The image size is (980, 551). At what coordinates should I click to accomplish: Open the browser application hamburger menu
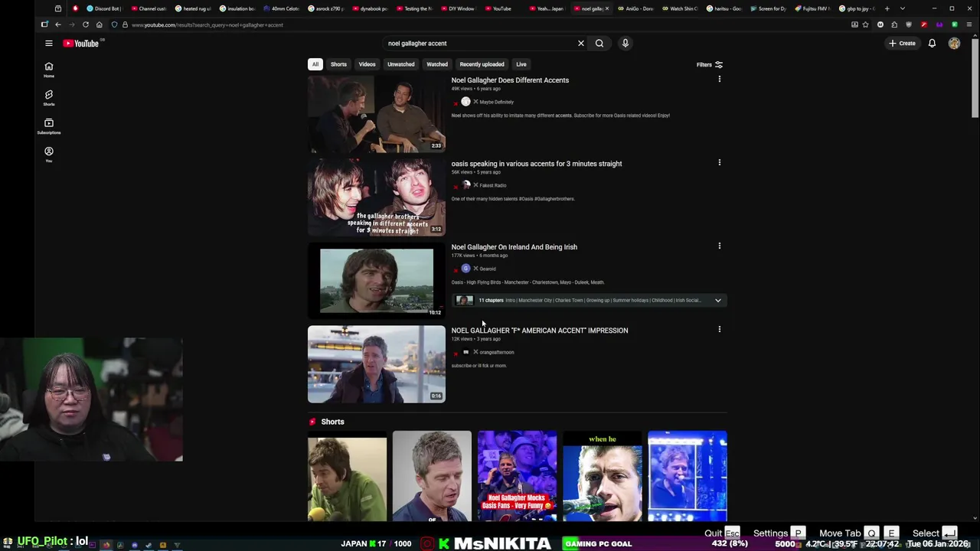(969, 24)
